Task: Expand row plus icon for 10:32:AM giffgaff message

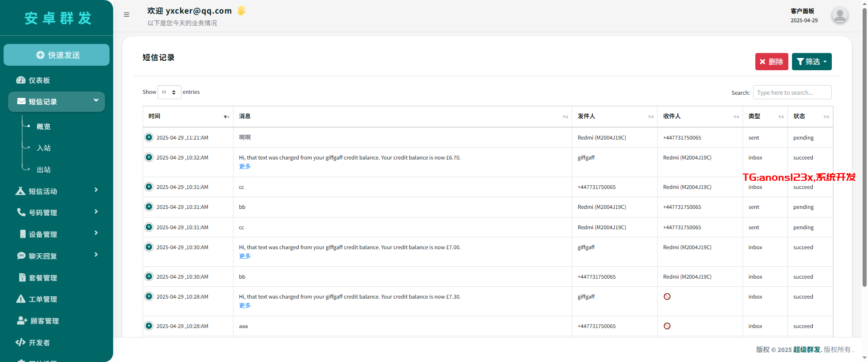Action: (x=149, y=157)
